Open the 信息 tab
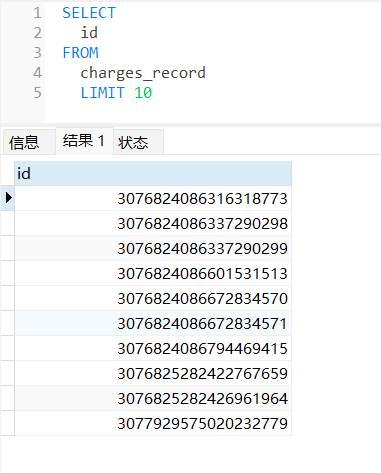 click(29, 142)
